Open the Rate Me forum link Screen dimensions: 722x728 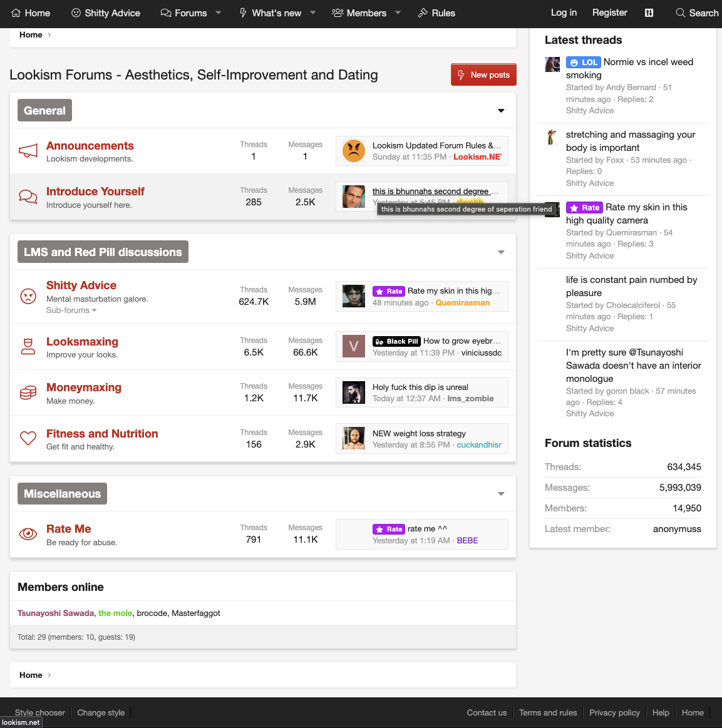tap(69, 529)
